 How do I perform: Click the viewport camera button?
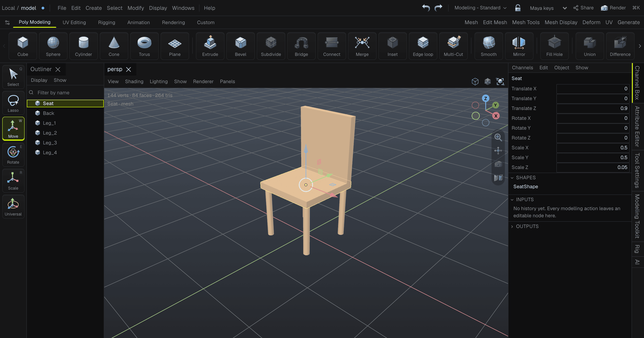[x=498, y=164]
